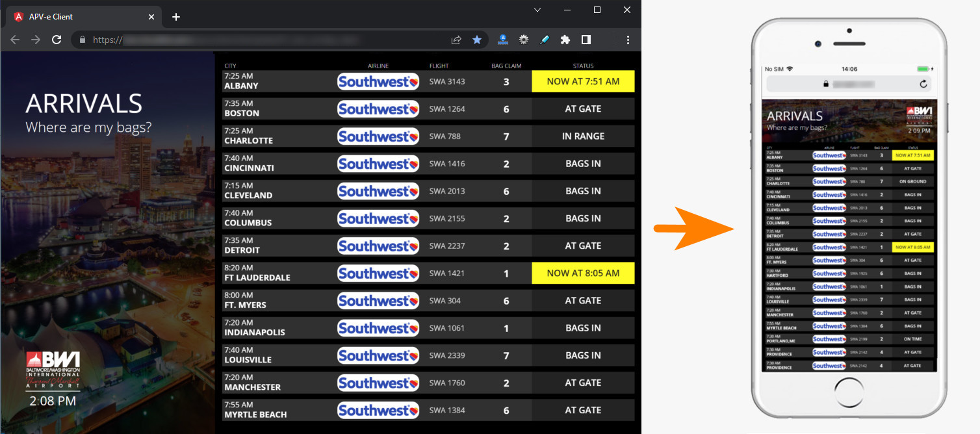The width and height of the screenshot is (980, 434).
Task: Activate the highlighter pen extension
Action: click(x=544, y=40)
